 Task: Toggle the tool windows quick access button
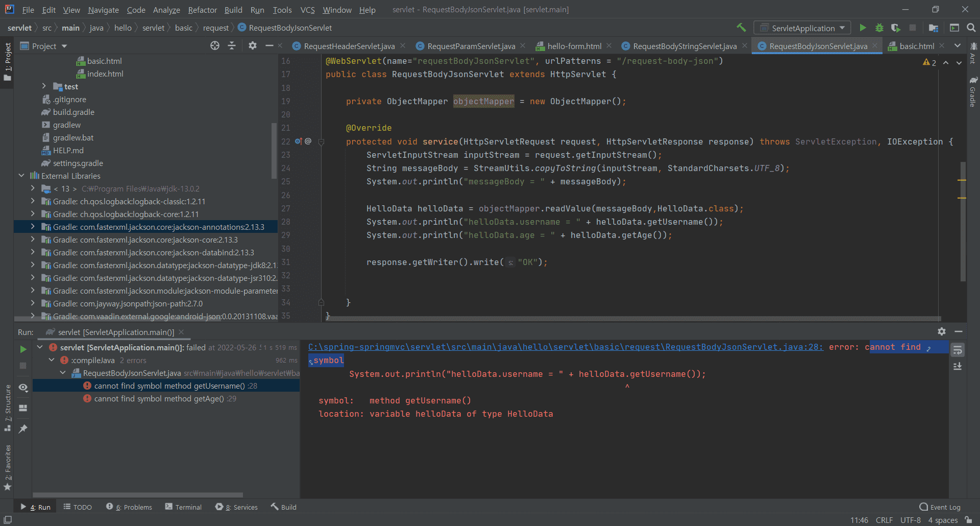8,520
